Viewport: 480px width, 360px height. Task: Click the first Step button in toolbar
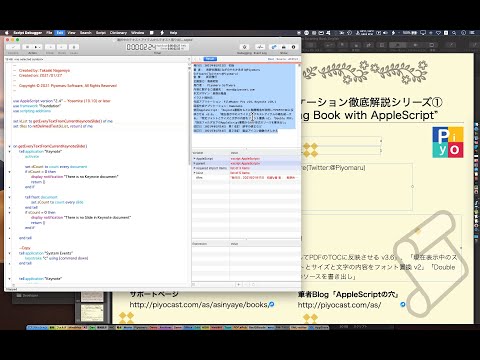click(x=50, y=47)
